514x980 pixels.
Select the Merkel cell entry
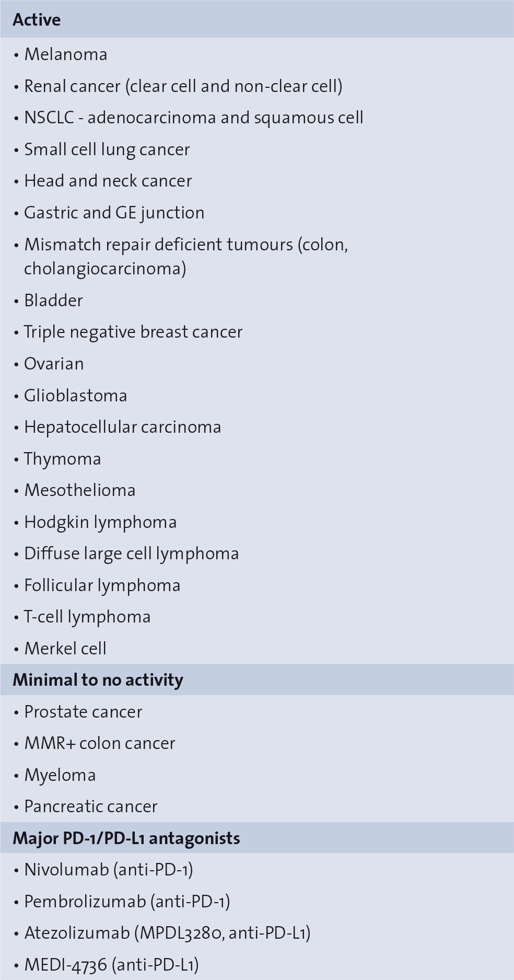tap(65, 649)
